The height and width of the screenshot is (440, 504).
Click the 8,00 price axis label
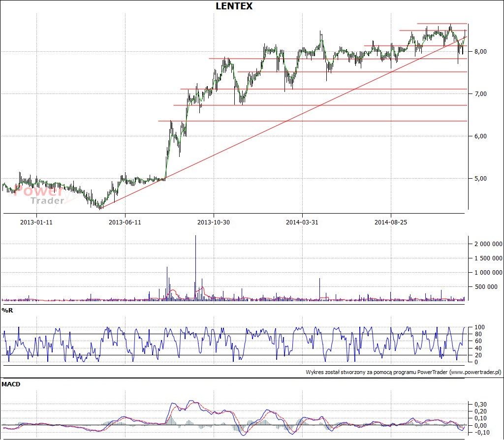480,51
